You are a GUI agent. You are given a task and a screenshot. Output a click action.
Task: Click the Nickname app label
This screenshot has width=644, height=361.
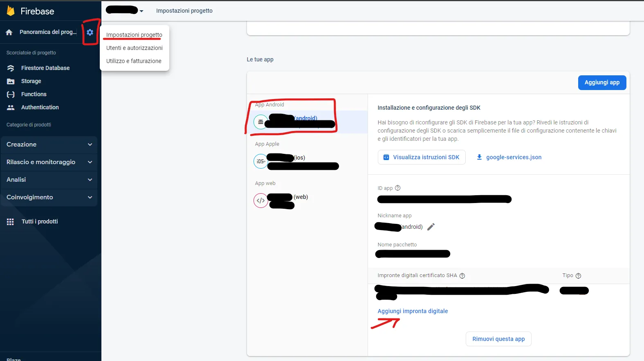pos(395,216)
